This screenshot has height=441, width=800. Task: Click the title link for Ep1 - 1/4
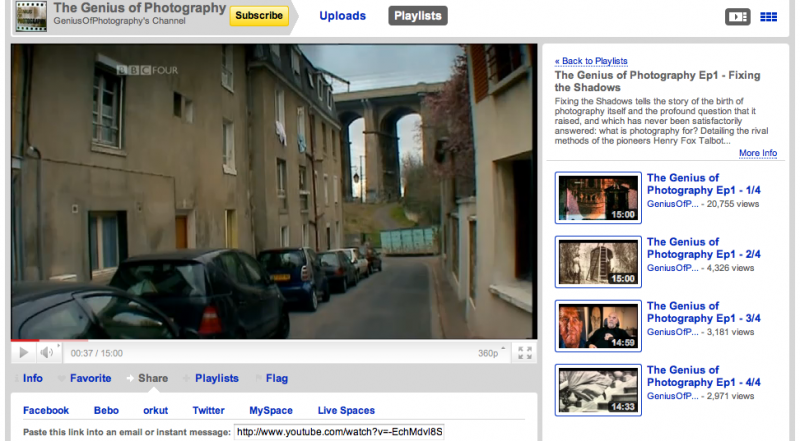coord(704,184)
